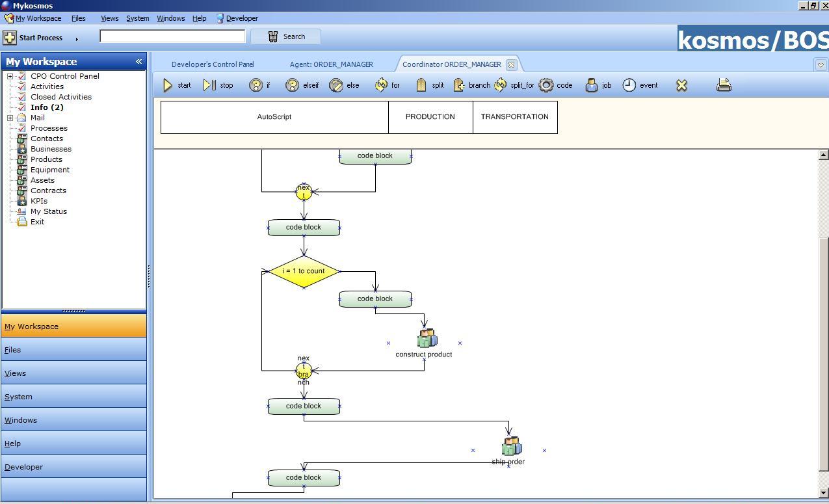Screen dimensions: 829x504
Task: Open the System menu in menu bar
Action: point(137,18)
